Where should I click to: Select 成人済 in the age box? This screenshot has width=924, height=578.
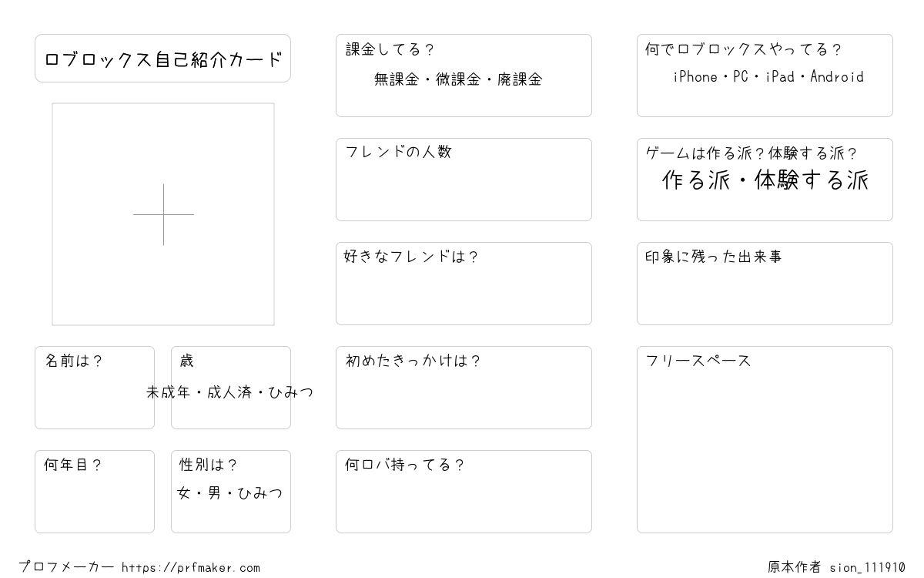[x=229, y=392]
